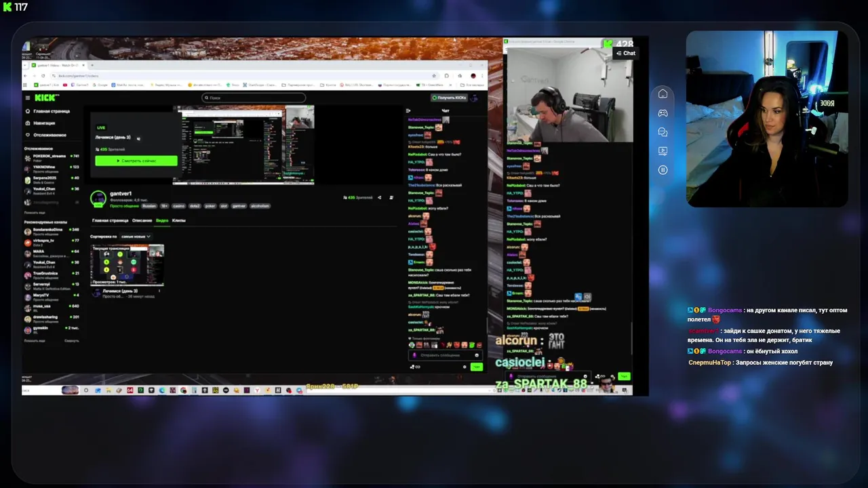Click the gantver1 channel avatar
The height and width of the screenshot is (488, 868).
point(98,197)
